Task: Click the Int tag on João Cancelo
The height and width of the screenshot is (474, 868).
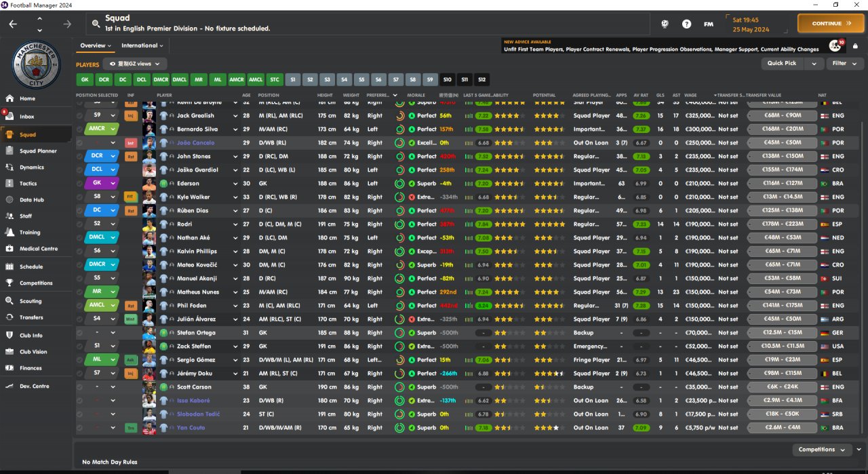Action: pyautogui.click(x=131, y=142)
